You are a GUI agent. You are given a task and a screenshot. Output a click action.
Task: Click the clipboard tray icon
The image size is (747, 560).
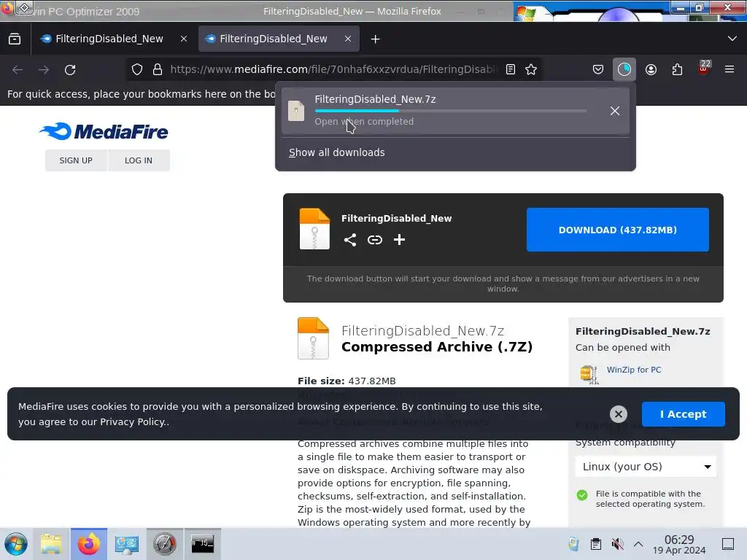coord(595,544)
